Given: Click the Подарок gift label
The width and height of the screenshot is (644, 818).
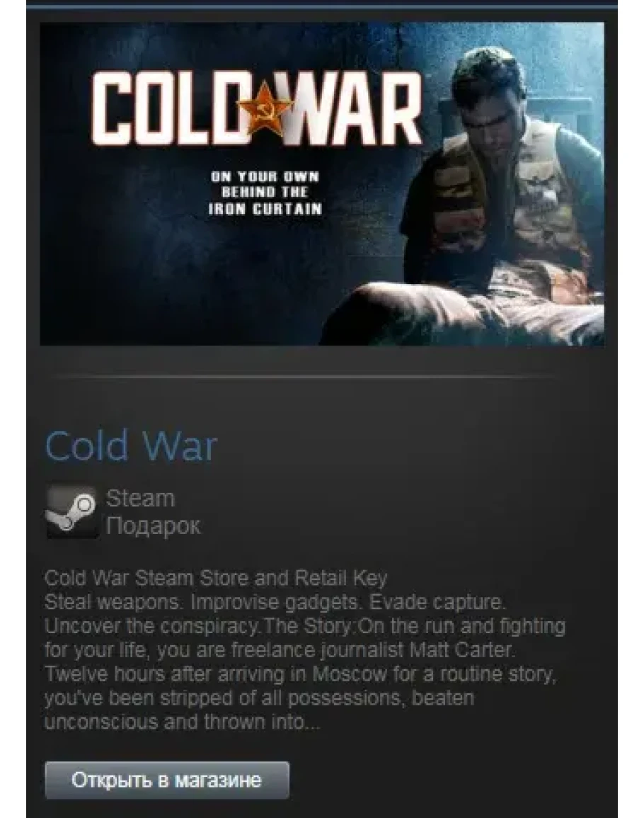Looking at the screenshot, I should (153, 526).
